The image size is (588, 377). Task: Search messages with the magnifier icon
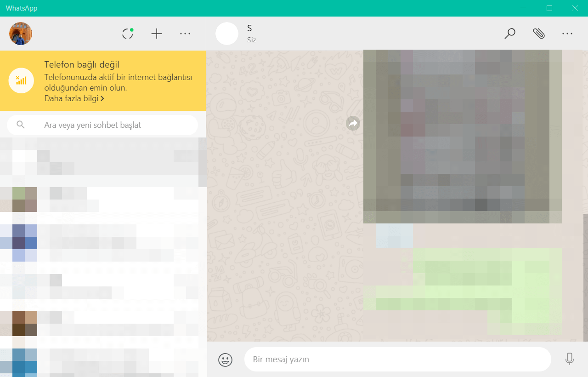pyautogui.click(x=510, y=34)
